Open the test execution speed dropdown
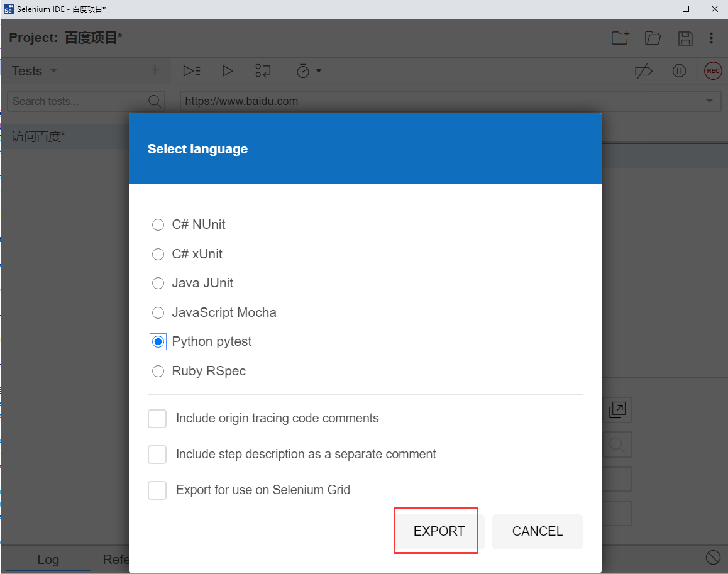The image size is (728, 574). [x=308, y=71]
